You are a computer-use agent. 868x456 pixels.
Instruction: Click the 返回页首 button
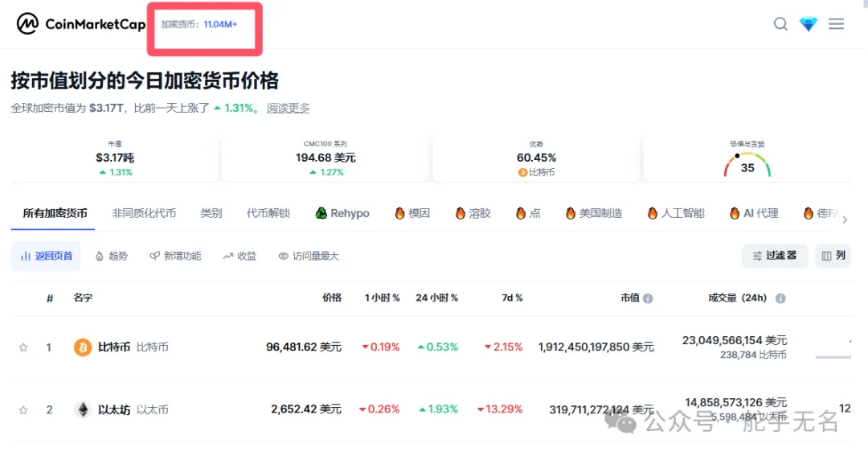[46, 256]
